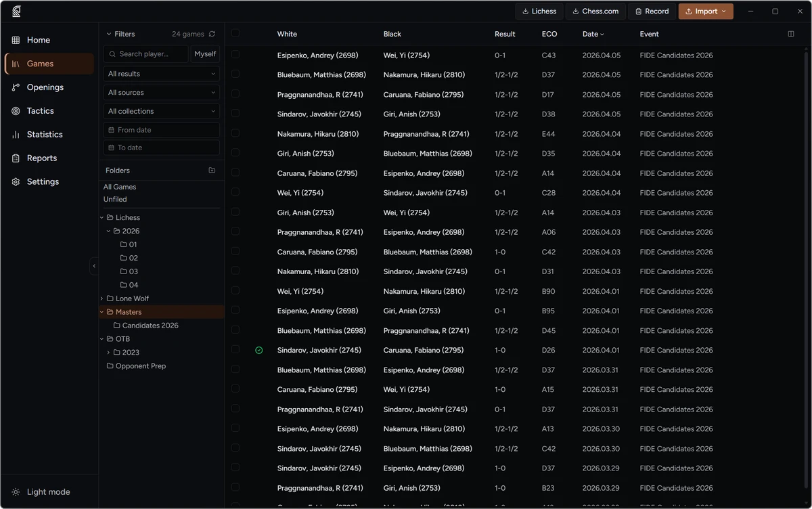Viewport: 812px width, 509px height.
Task: Select All Games in Folders list
Action: click(x=120, y=187)
